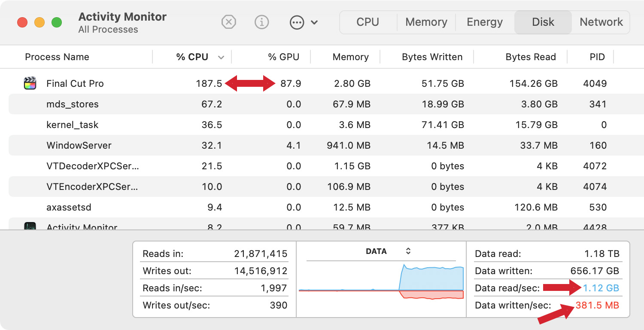Click the 941.0 MB WindowServer memory value
The width and height of the screenshot is (644, 330).
tap(349, 145)
